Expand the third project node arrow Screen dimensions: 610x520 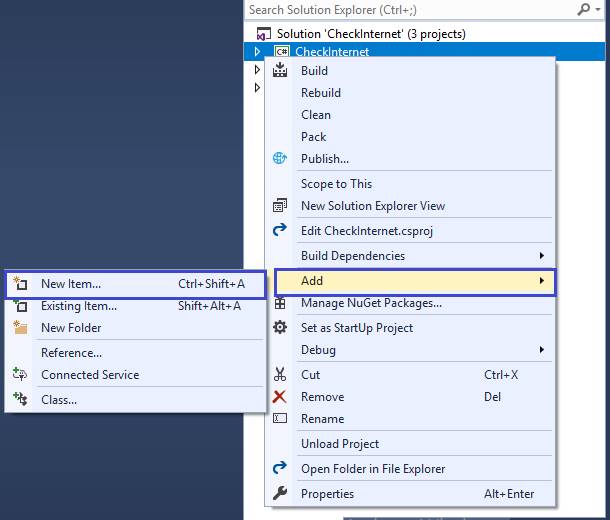click(257, 88)
